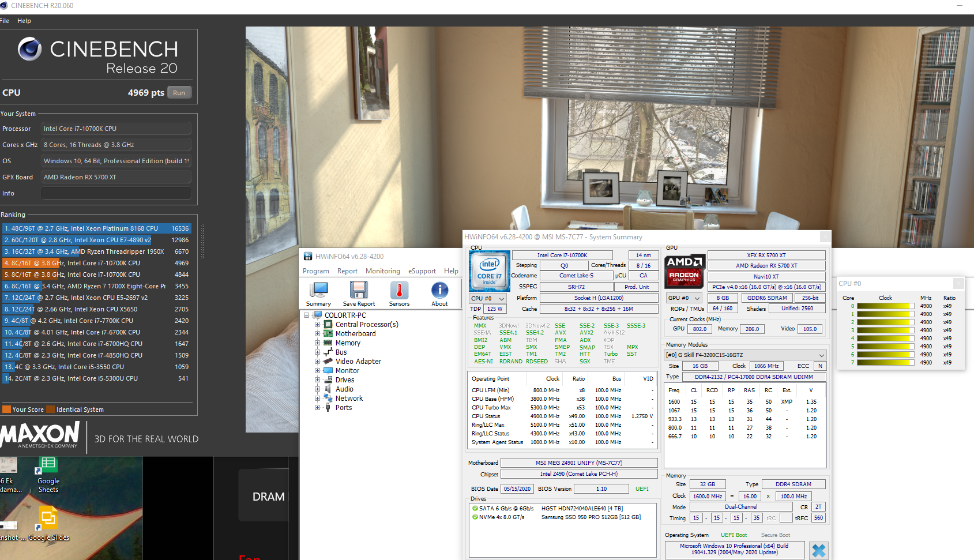Open the File menu in Cinebench
974x560 pixels.
tap(5, 21)
